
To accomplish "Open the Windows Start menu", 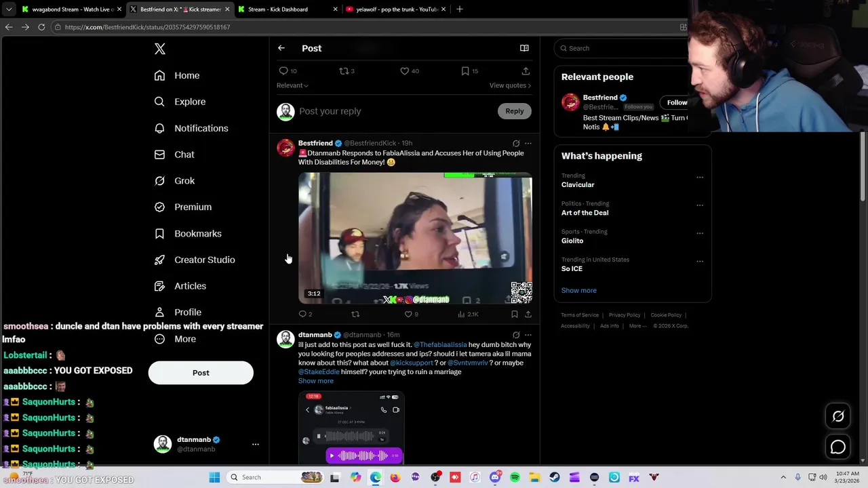I will pos(214,477).
